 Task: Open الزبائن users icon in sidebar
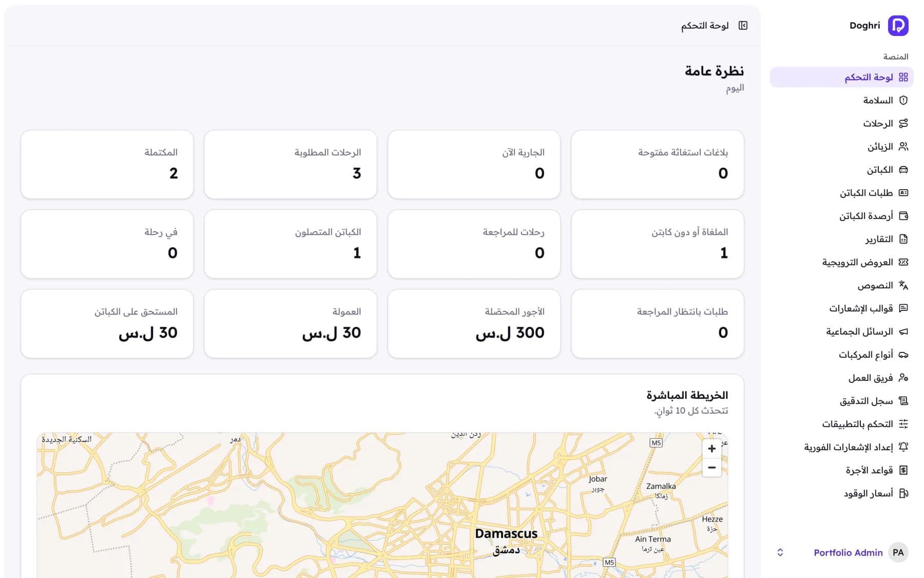pyautogui.click(x=903, y=146)
